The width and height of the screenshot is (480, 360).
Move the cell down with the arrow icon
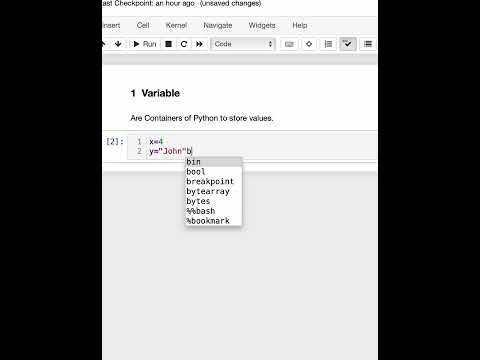point(118,44)
